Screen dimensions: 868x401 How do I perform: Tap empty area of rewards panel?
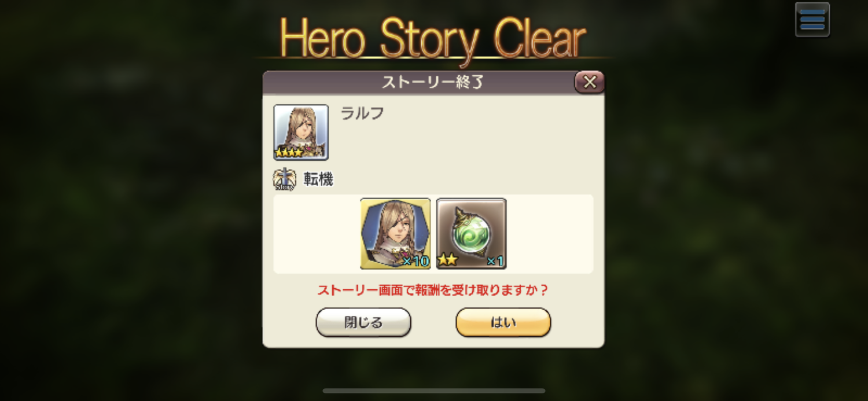pyautogui.click(x=550, y=234)
